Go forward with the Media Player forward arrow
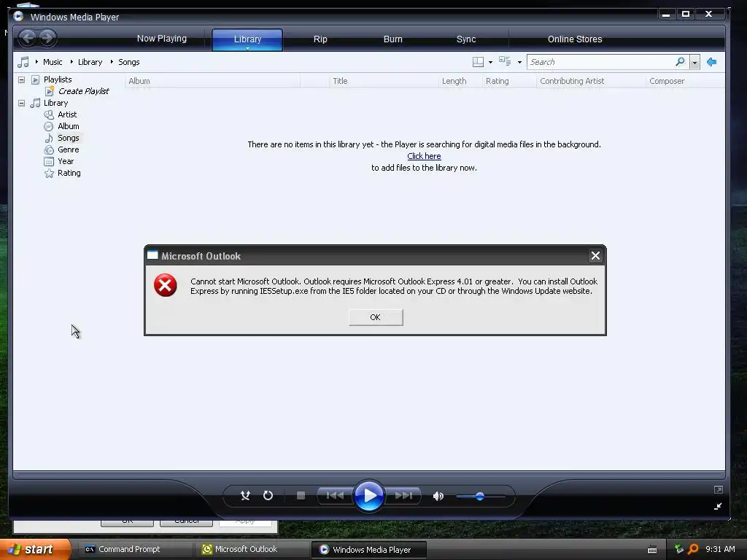 47,38
